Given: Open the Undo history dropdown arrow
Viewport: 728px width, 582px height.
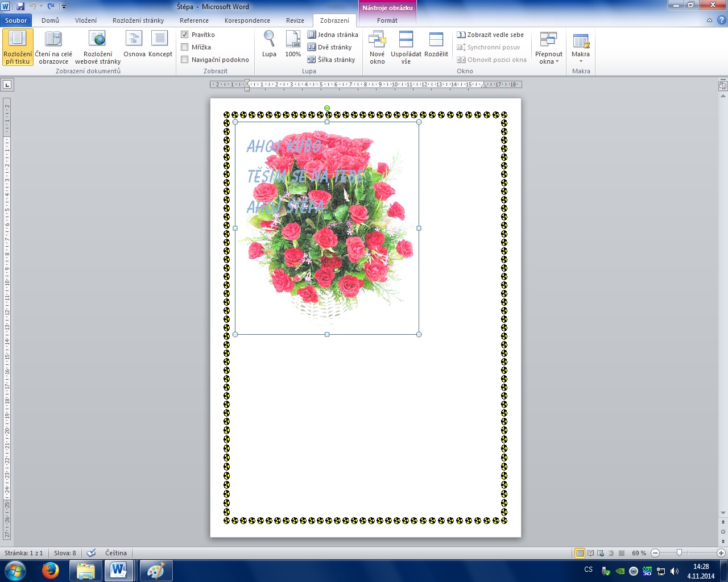Looking at the screenshot, I should (x=41, y=6).
